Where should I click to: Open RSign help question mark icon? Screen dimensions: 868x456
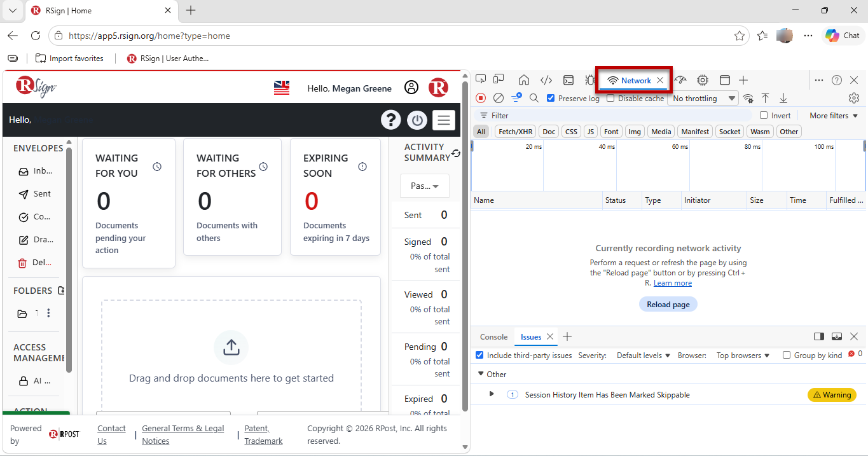[x=390, y=120]
